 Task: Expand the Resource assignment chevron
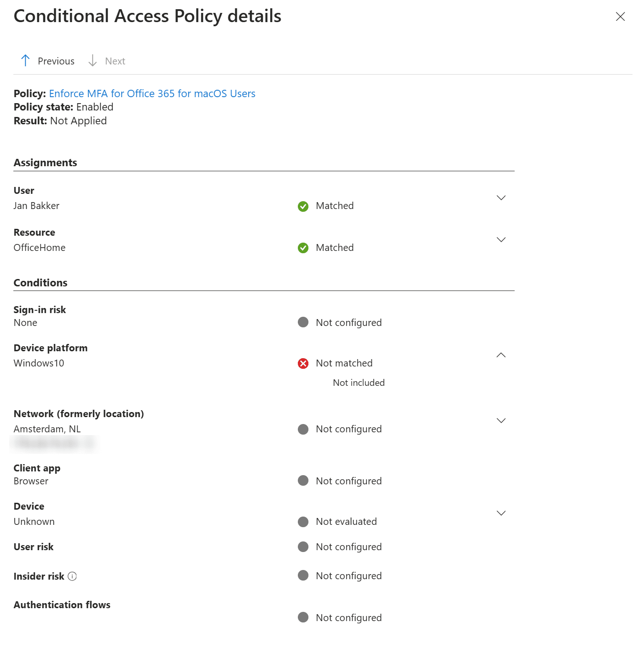click(501, 239)
